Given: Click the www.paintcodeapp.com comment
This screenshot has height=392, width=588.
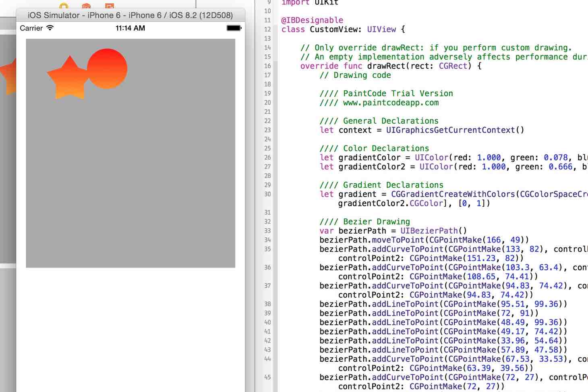Looking at the screenshot, I should coord(379,103).
